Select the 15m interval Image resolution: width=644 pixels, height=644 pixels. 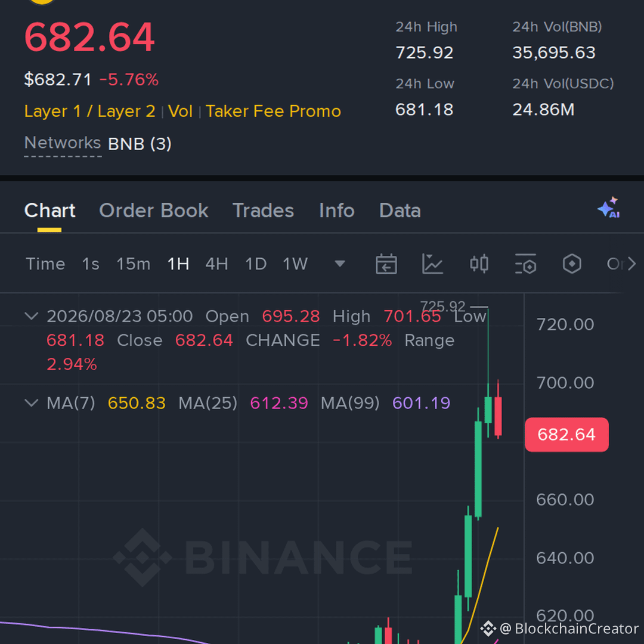click(133, 264)
